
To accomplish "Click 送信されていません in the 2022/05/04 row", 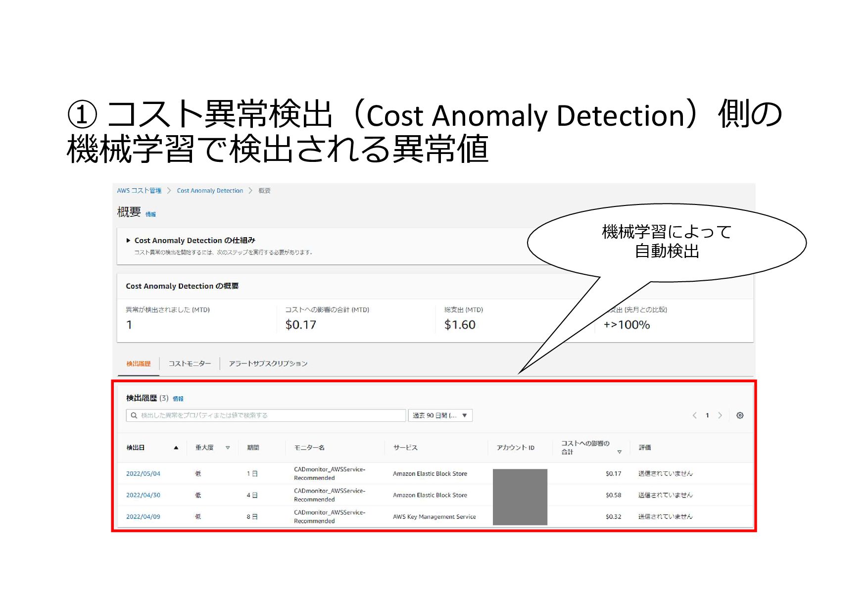I will 665,474.
